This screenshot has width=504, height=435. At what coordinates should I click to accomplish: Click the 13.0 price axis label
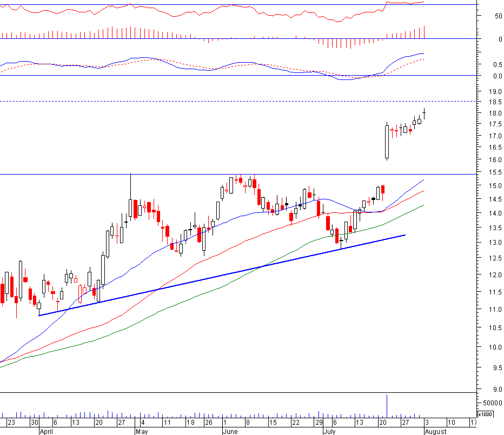coord(495,243)
